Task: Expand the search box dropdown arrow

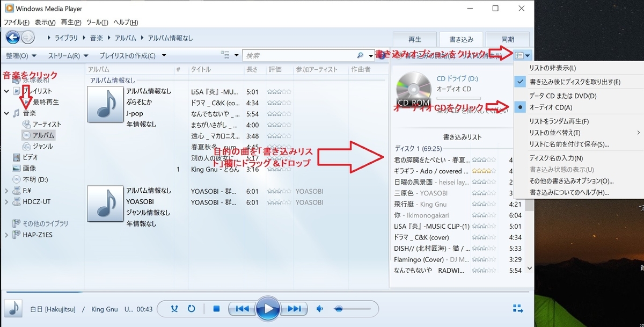Action: coord(370,55)
